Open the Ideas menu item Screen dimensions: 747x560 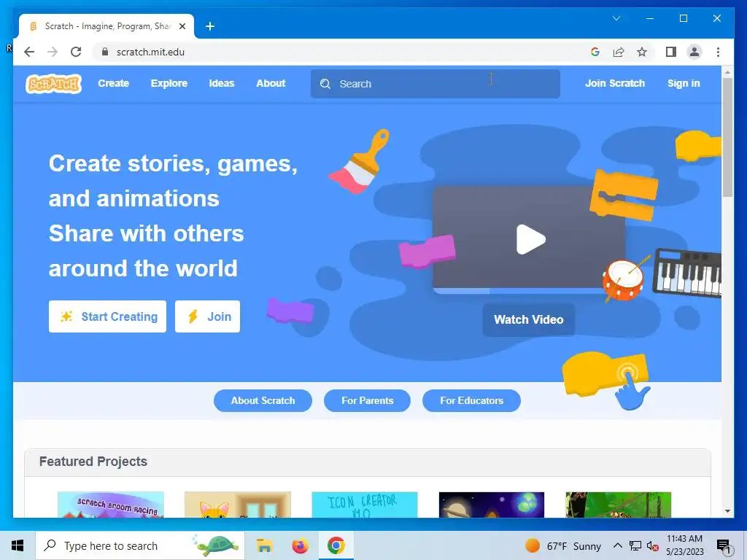pos(222,83)
